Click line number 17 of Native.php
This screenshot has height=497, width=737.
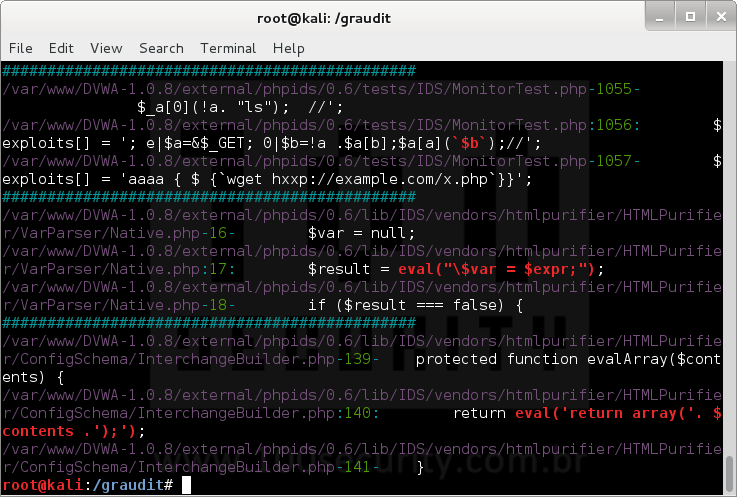(x=218, y=269)
